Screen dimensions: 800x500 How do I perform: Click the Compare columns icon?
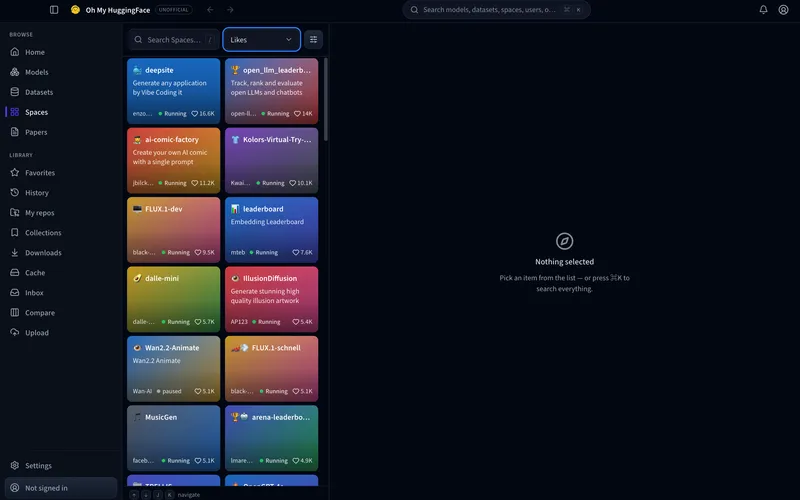(x=15, y=312)
